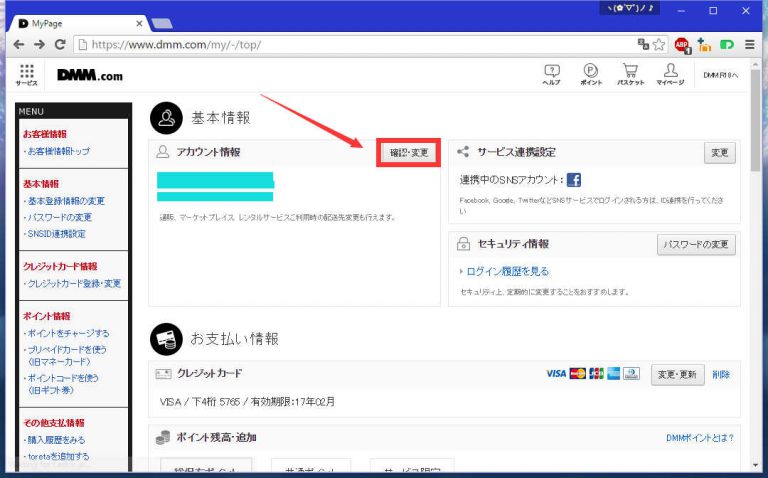Click VISA card details text
The width and height of the screenshot is (768, 478).
pos(247,402)
